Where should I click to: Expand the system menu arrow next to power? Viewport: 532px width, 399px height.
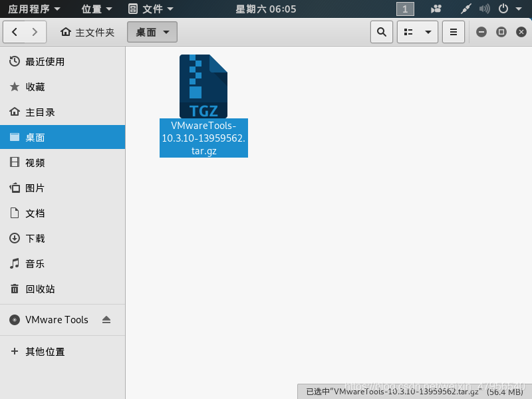519,9
